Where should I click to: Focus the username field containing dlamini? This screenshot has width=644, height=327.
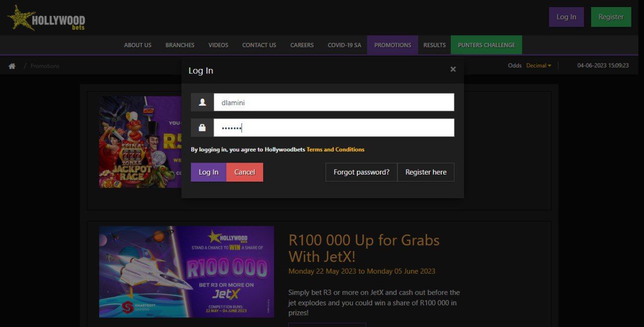(x=334, y=102)
